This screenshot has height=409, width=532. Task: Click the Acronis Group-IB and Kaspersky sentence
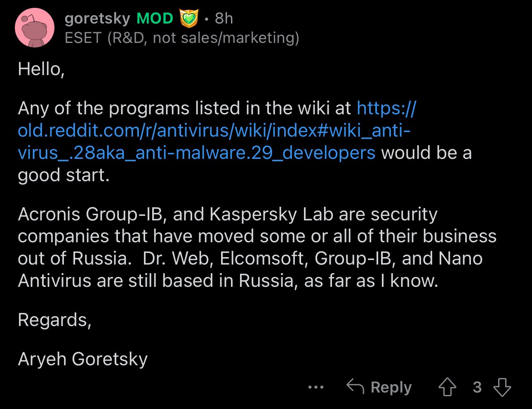(228, 214)
